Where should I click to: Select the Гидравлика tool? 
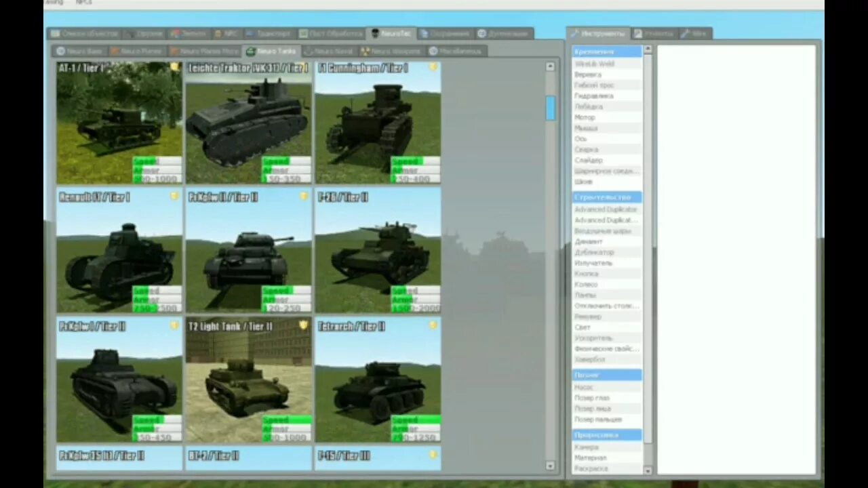click(607, 96)
